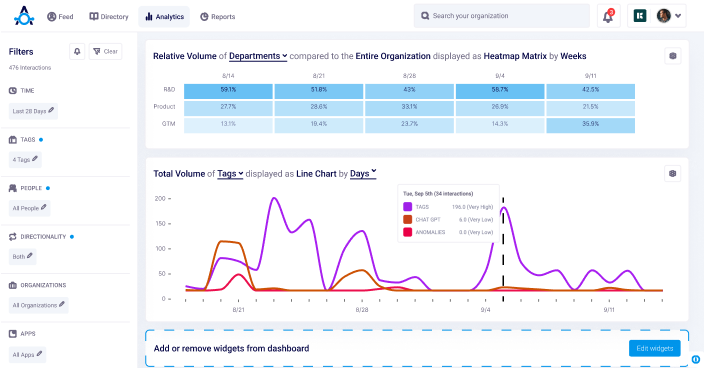Clear all filters with Clear button
This screenshot has height=368, width=705.
106,51
